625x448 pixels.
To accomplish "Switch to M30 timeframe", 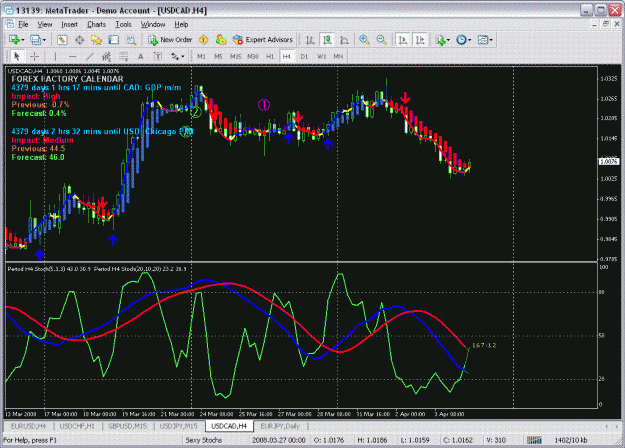I will coord(253,56).
